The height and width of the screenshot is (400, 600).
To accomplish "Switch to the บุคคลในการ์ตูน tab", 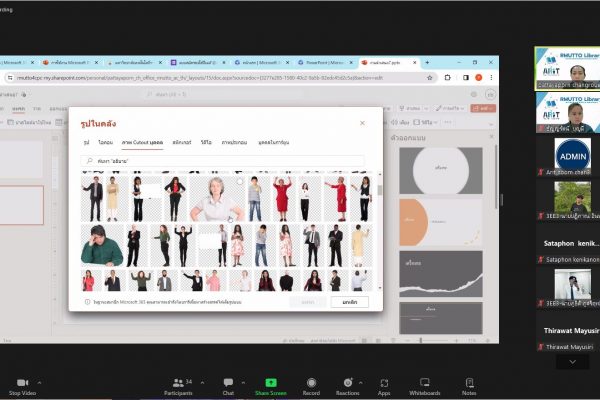I will (274, 142).
